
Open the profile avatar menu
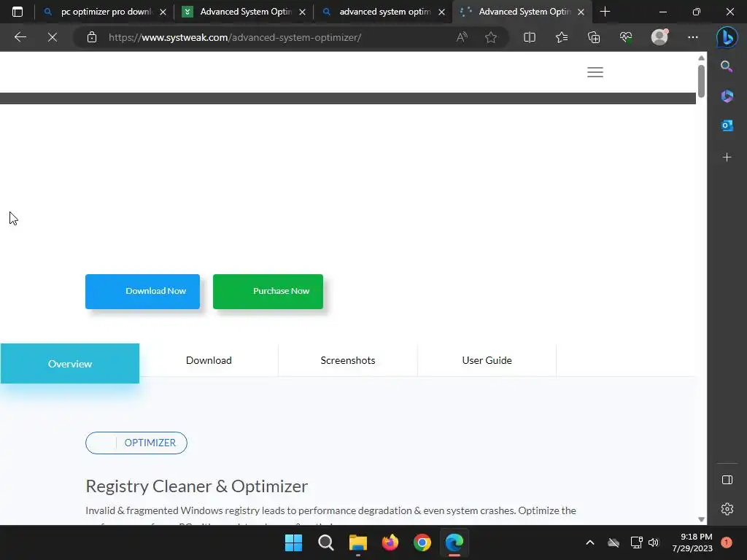[x=659, y=37]
